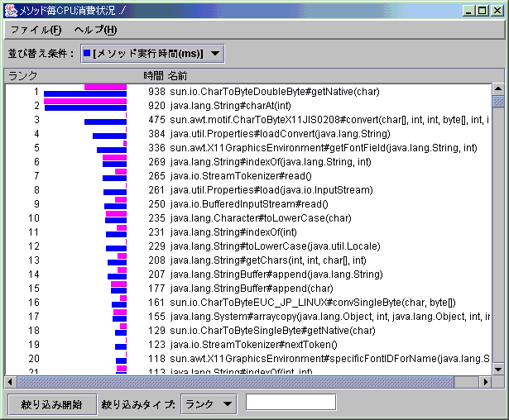The height and width of the screenshot is (420, 509).
Task: Click the blue bar for rank 1
Action: click(85, 93)
